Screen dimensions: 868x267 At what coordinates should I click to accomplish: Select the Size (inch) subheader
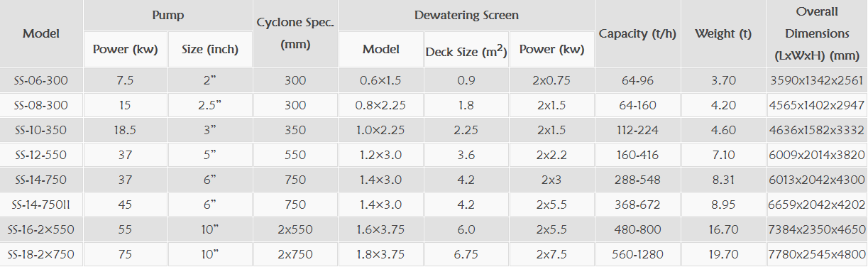pos(210,50)
